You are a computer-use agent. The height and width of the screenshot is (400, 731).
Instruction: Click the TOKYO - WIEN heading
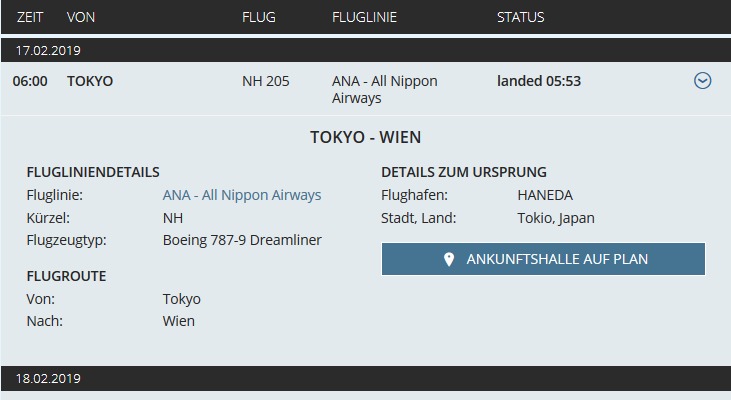tap(366, 137)
